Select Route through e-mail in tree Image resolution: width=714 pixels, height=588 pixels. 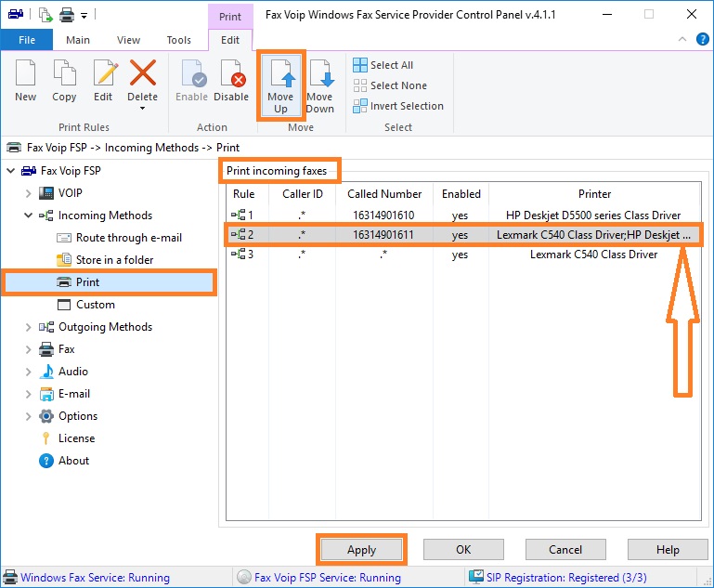119,238
